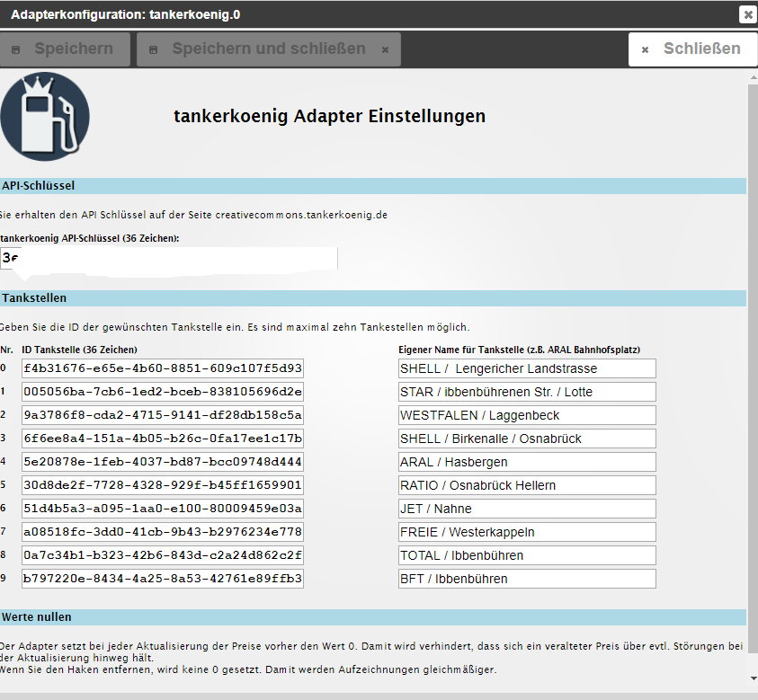Edit name field FREIE / Westerkappeln
This screenshot has width=758, height=700.
tap(527, 531)
